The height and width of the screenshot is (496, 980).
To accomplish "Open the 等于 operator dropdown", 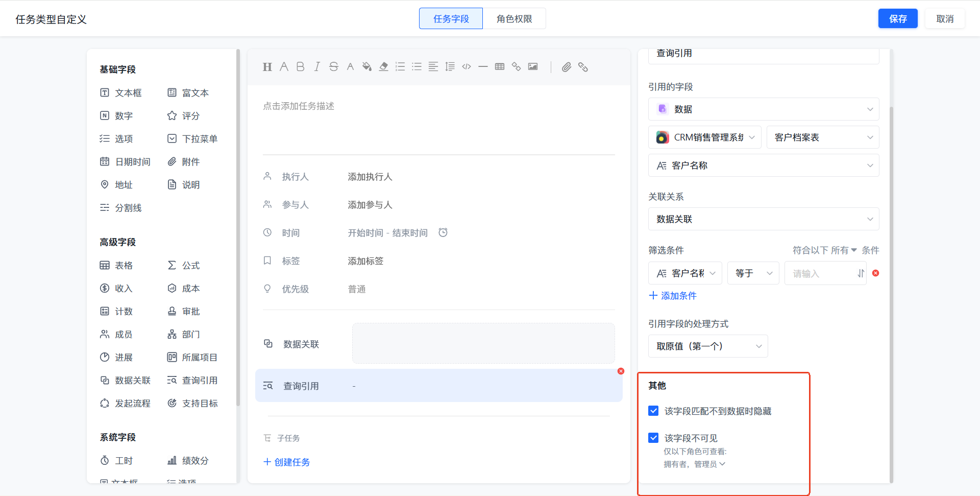I will pyautogui.click(x=753, y=273).
